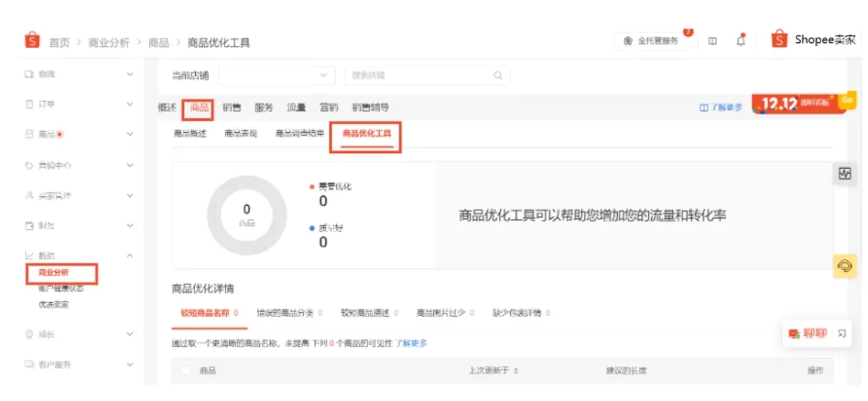Viewport: 868px width, 401px height.
Task: Expand the 物流 sidebar section chevron
Action: [x=130, y=74]
